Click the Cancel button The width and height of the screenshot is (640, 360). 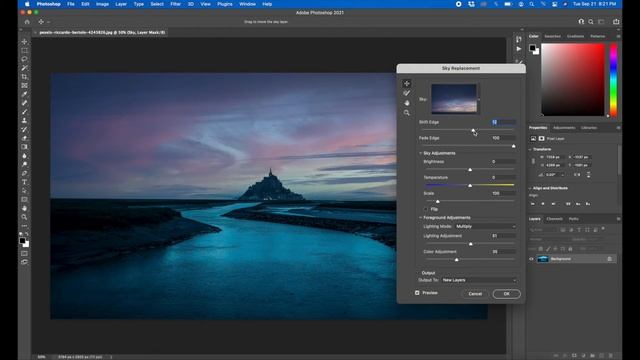point(475,294)
